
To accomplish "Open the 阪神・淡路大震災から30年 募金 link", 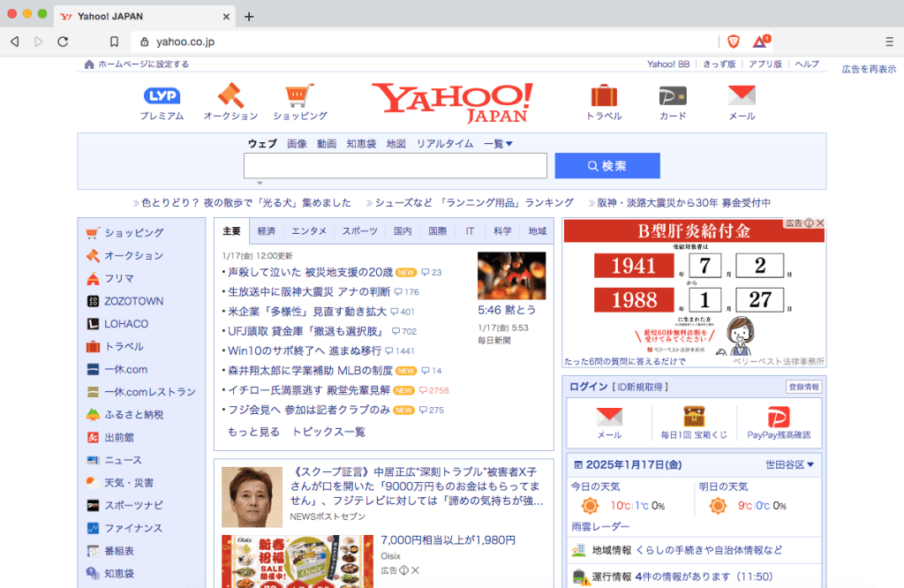I will [x=684, y=202].
